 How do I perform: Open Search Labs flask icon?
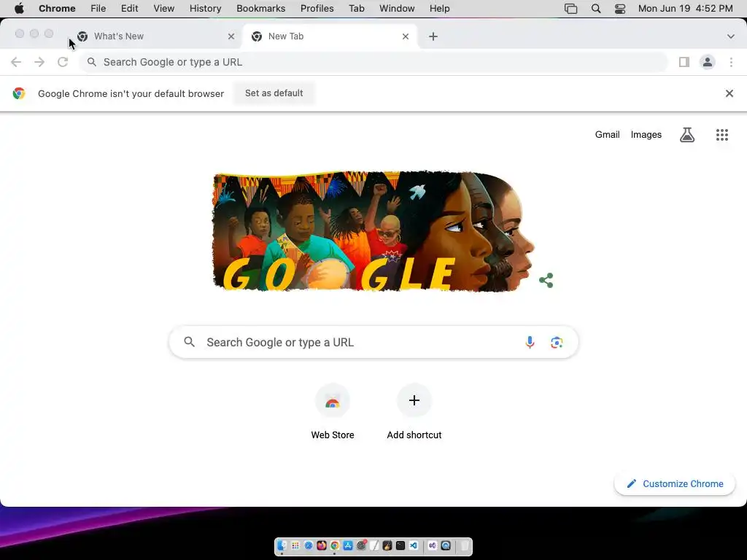(x=687, y=135)
